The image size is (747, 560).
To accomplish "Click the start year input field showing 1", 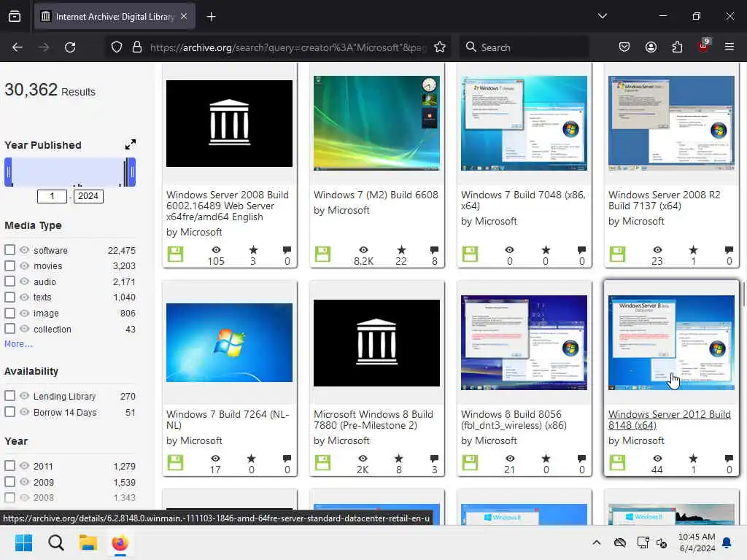I will pos(52,196).
